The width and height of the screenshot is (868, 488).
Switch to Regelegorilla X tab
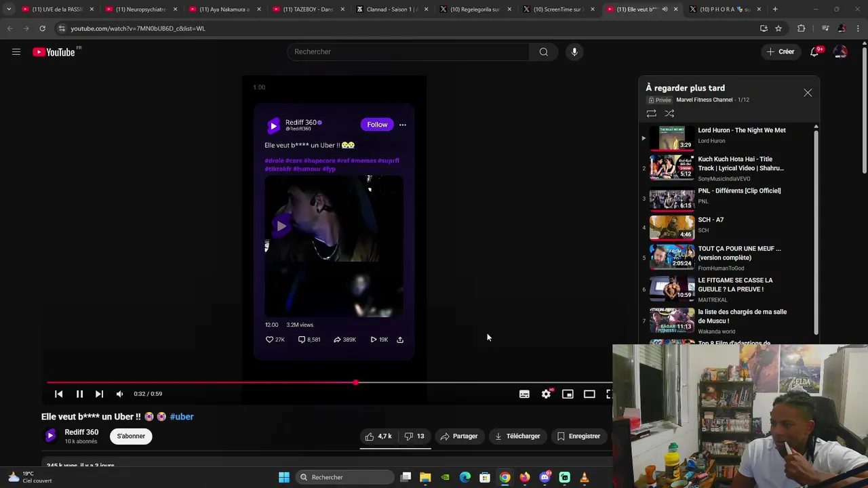point(475,9)
